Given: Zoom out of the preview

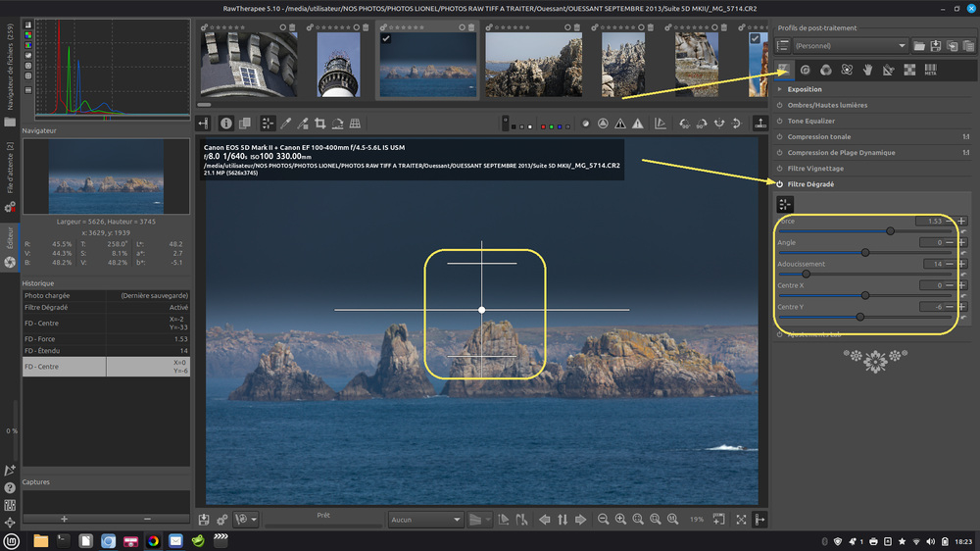Looking at the screenshot, I should pyautogui.click(x=603, y=519).
